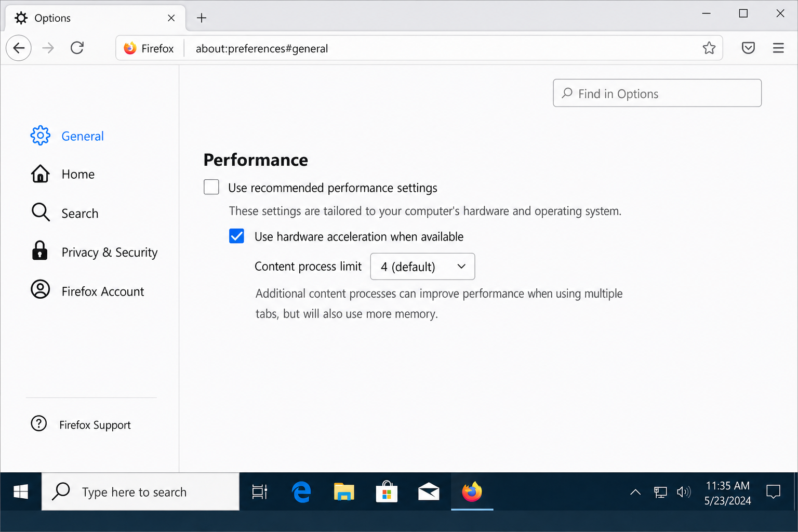Click the Performance section heading
Viewport: 798px width, 532px height.
coord(256,160)
